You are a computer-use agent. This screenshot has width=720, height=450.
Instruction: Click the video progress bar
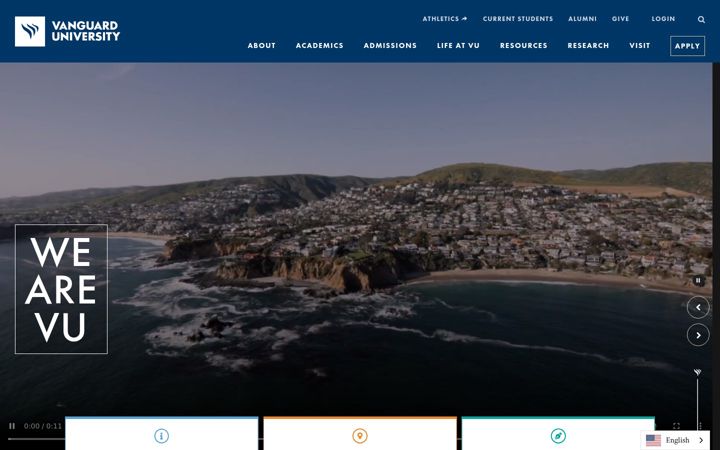[36, 439]
